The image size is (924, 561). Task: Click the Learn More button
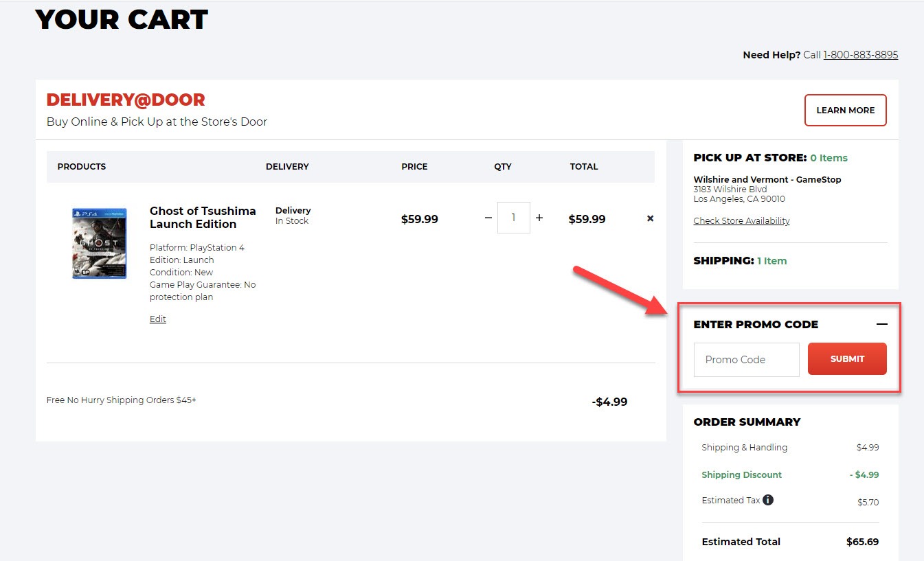(846, 110)
